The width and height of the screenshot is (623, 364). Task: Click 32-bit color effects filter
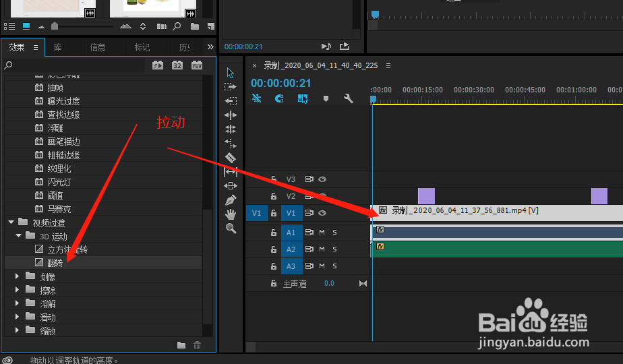pos(177,65)
